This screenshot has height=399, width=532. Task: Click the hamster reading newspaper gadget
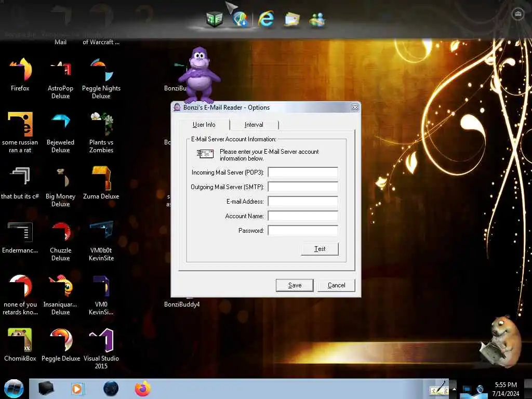point(500,341)
